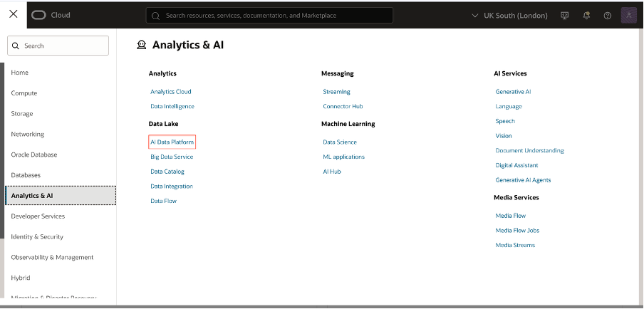Open the help question mark icon

coord(608,16)
